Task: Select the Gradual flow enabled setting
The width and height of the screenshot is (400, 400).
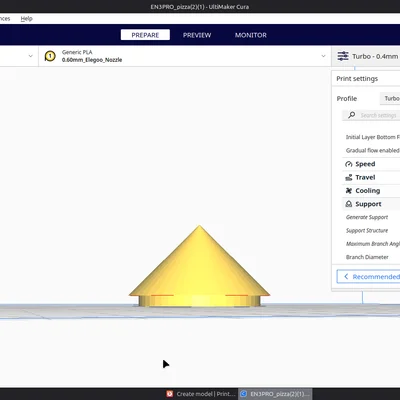Action: point(373,150)
